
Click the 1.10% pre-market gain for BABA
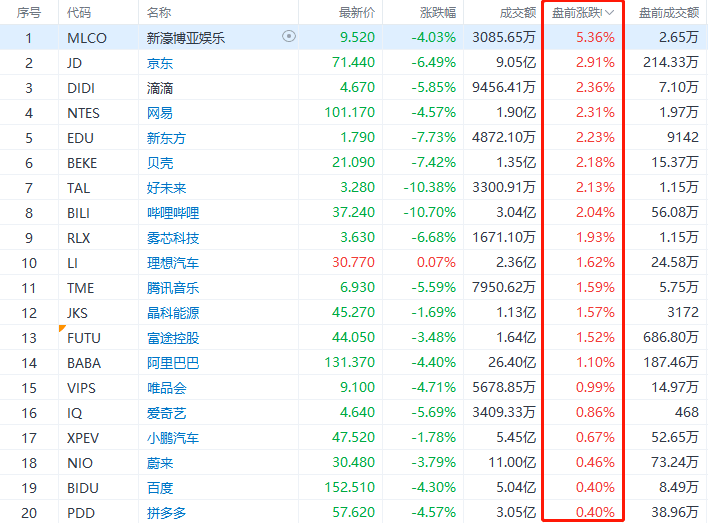[x=595, y=362]
